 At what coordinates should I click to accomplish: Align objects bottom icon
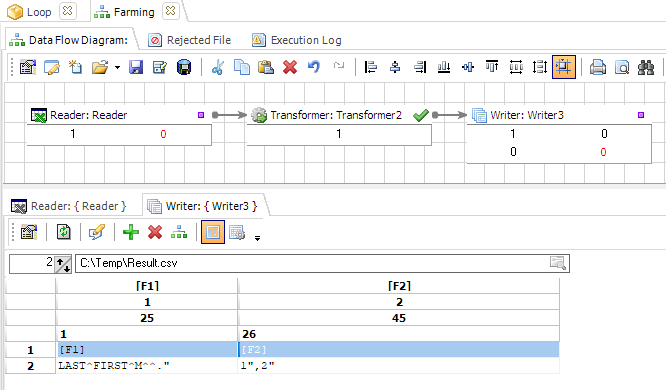tap(444, 67)
